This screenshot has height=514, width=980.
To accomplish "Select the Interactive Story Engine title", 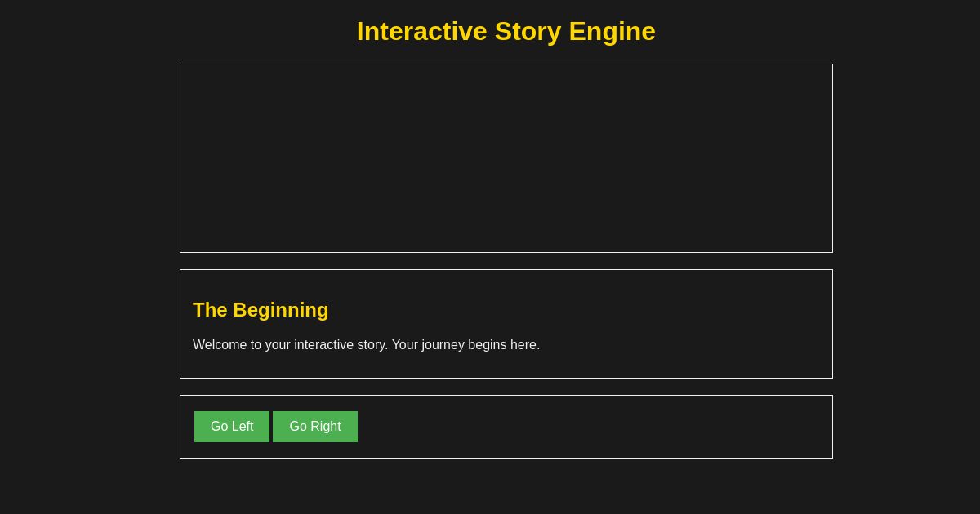I will 506,31.
